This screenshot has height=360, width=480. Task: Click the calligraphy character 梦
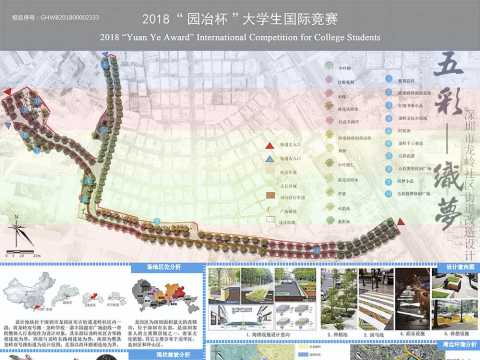(x=449, y=213)
